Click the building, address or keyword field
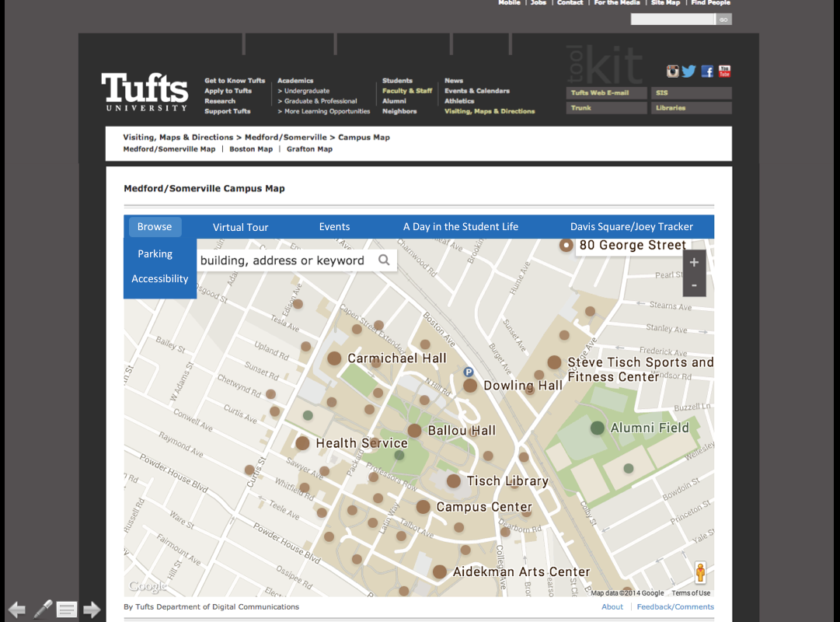 (284, 260)
